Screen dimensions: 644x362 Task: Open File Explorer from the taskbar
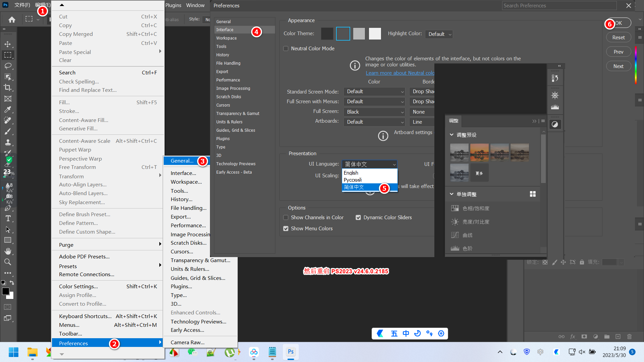(33, 352)
